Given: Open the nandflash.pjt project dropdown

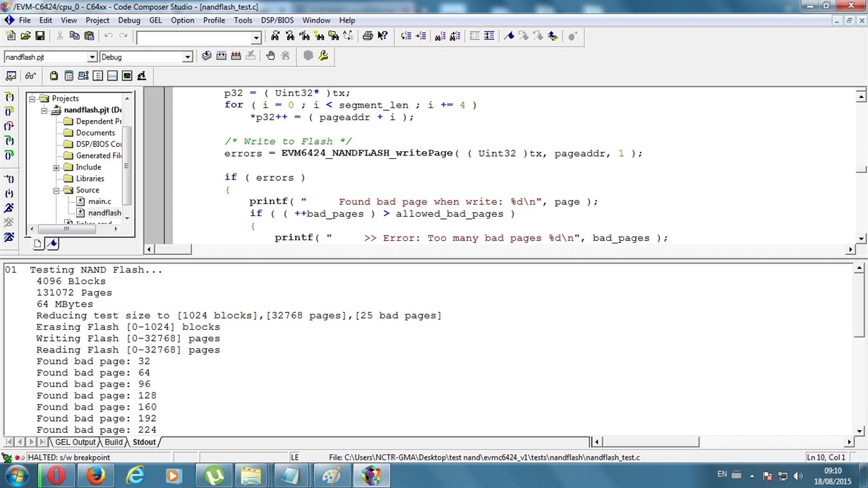Looking at the screenshot, I should [x=92, y=56].
